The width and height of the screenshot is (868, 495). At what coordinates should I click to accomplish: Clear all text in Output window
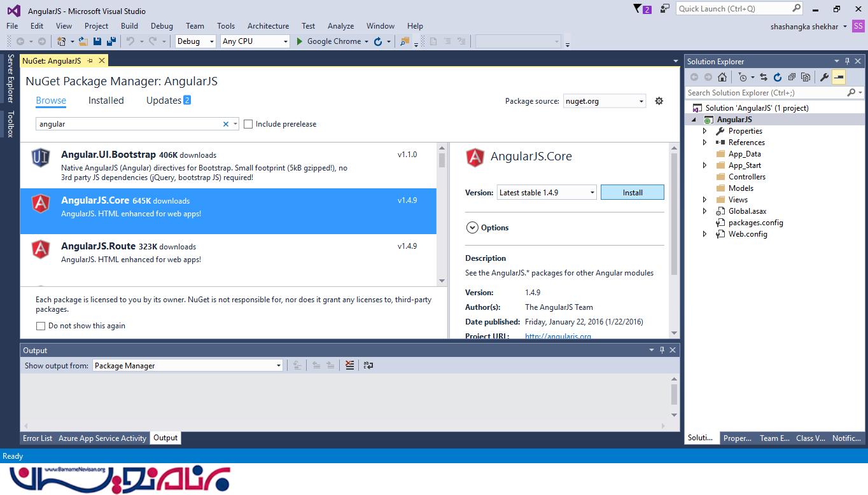349,365
